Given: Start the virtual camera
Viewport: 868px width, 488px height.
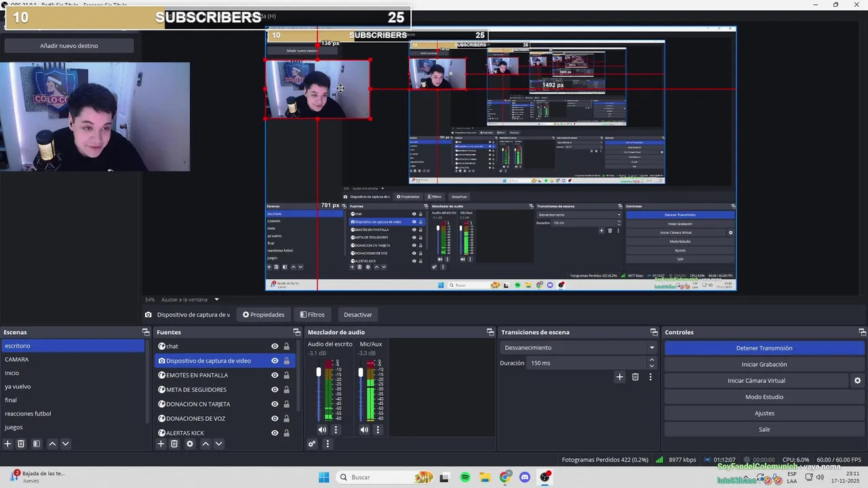Looking at the screenshot, I should (x=756, y=381).
